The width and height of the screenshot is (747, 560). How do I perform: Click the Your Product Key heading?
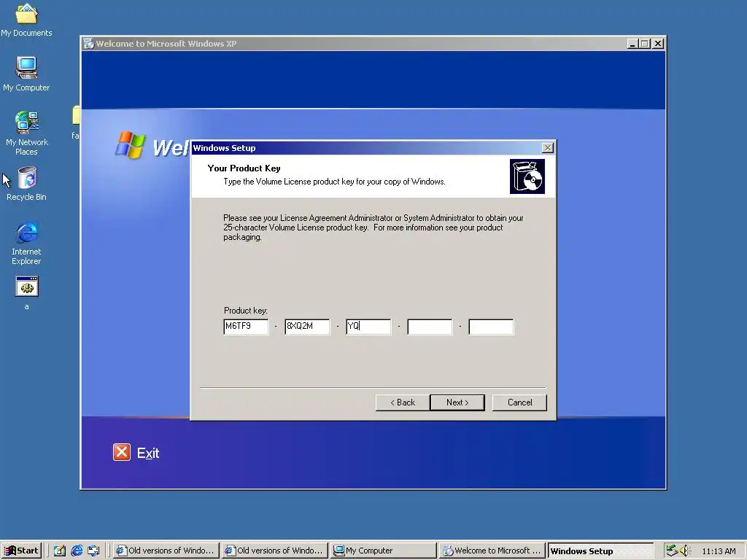coord(244,168)
